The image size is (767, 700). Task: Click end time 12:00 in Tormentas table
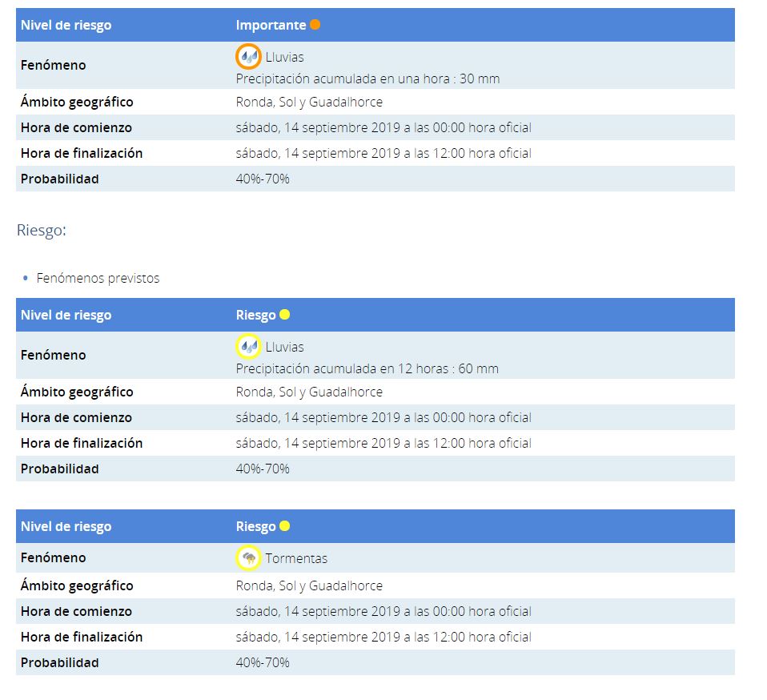[383, 637]
